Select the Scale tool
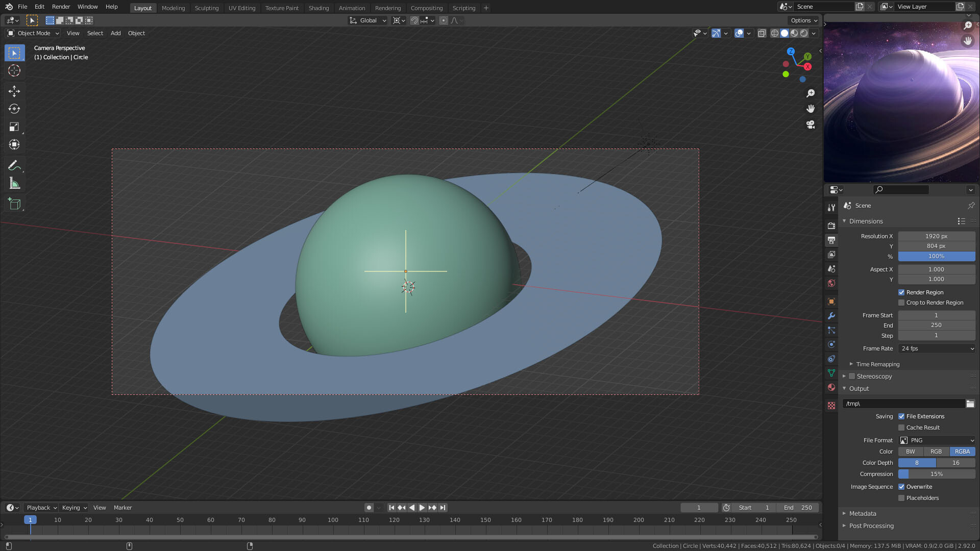The width and height of the screenshot is (980, 551). point(14,127)
